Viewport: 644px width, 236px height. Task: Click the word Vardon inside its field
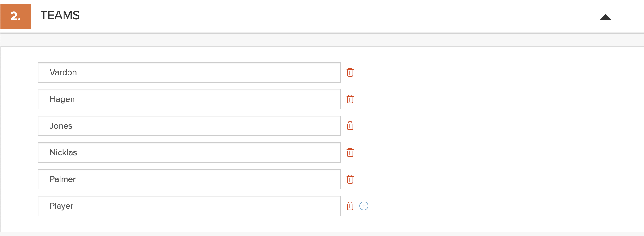point(63,72)
